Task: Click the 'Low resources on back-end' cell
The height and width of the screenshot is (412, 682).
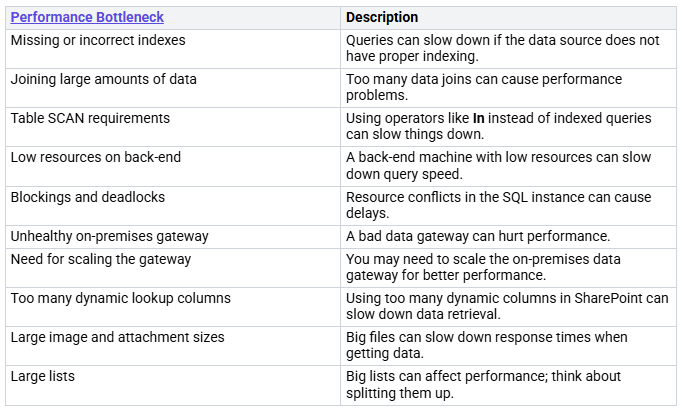Action: (95, 157)
